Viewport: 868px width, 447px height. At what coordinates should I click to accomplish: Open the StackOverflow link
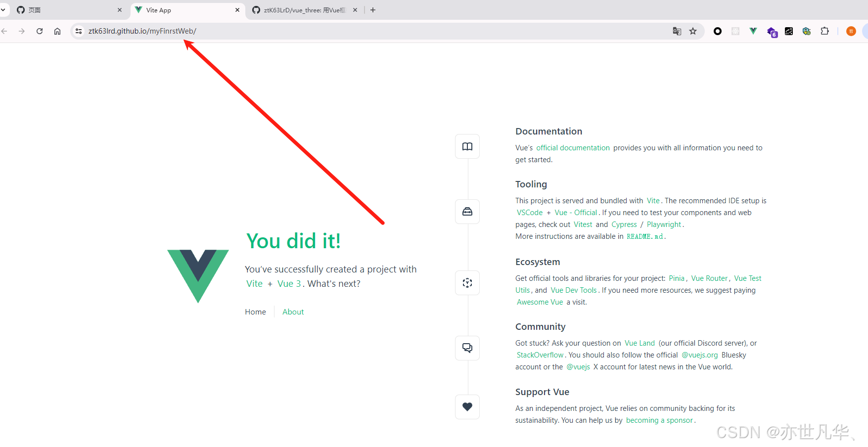540,355
